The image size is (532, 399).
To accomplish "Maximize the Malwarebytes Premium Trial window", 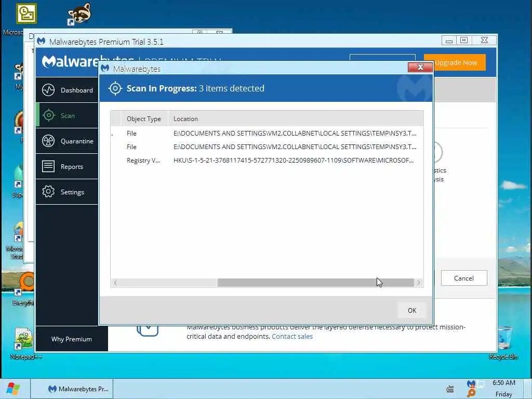I will pyautogui.click(x=464, y=41).
